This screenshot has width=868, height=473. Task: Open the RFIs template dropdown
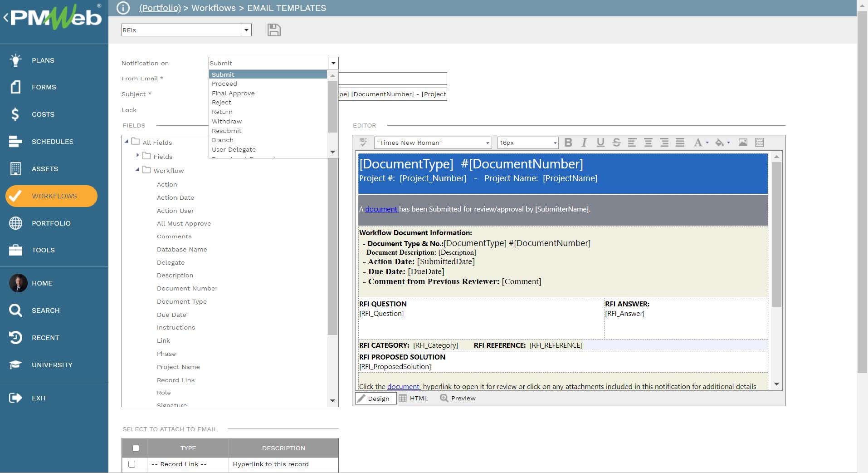(x=245, y=30)
